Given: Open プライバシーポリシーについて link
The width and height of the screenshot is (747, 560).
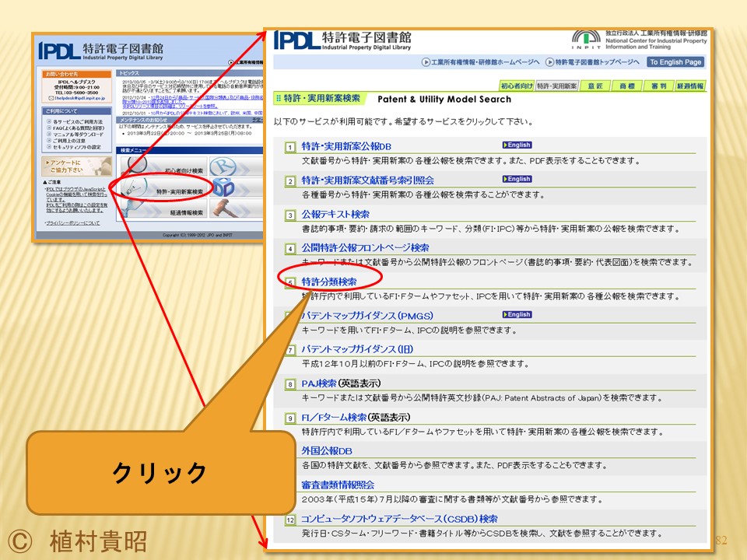Looking at the screenshot, I should point(73,223).
